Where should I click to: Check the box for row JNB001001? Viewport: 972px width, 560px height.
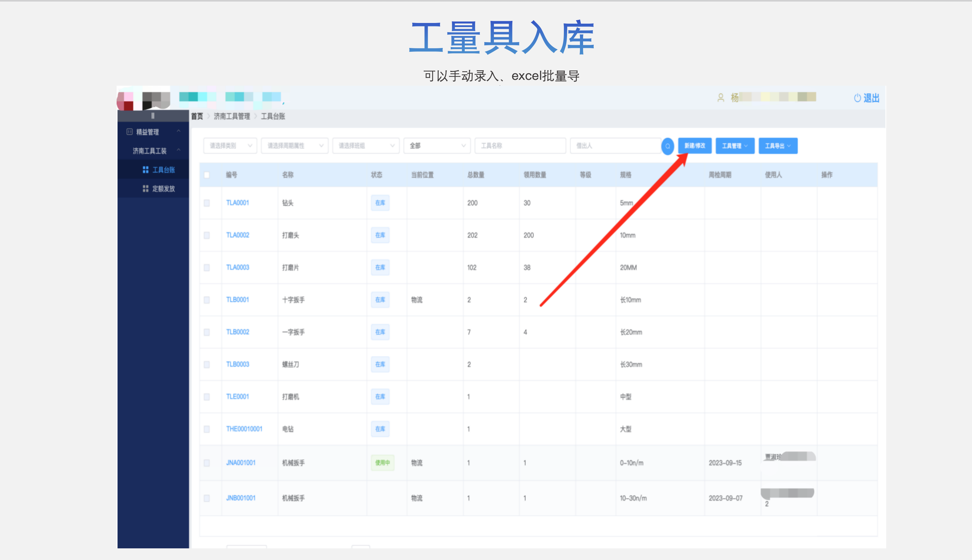pyautogui.click(x=206, y=498)
